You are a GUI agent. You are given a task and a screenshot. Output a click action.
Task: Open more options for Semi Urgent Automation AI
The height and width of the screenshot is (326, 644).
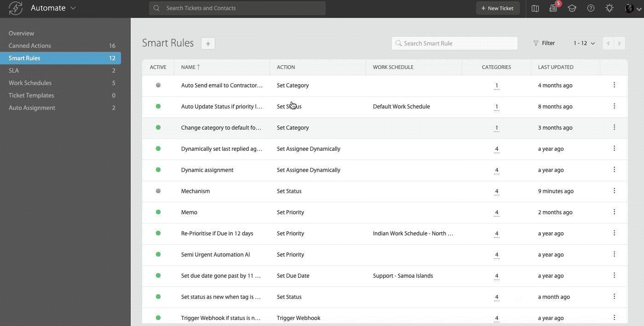coord(614,254)
